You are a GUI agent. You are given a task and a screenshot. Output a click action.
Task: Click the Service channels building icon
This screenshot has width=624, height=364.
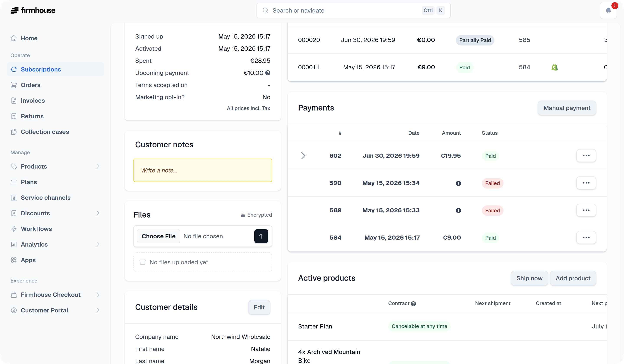click(x=14, y=198)
